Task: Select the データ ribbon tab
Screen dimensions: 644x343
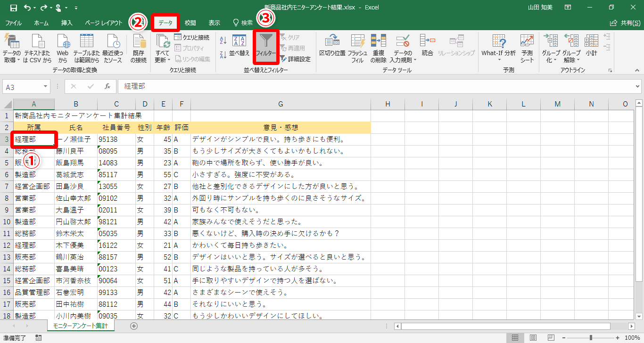Action: pos(165,23)
